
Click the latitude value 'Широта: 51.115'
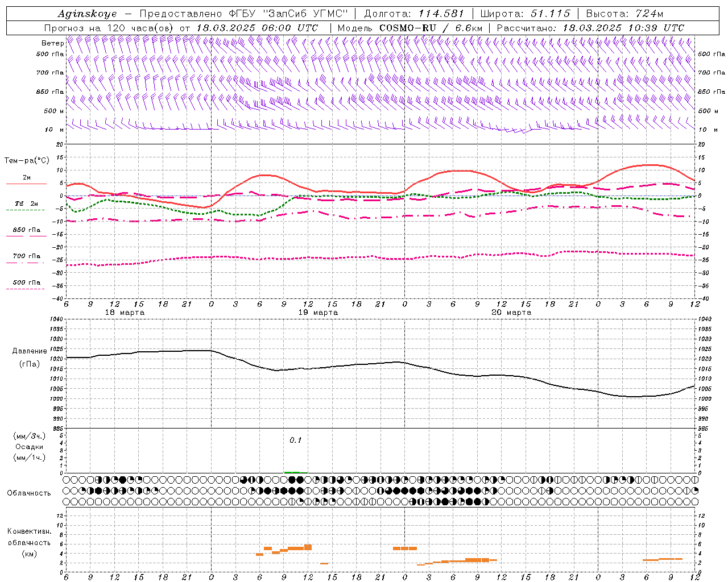pos(525,14)
